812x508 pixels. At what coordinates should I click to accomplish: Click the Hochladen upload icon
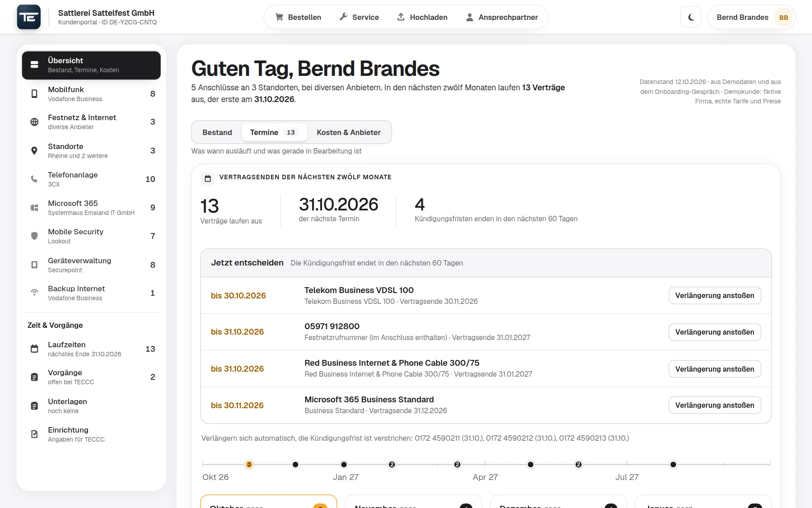401,17
